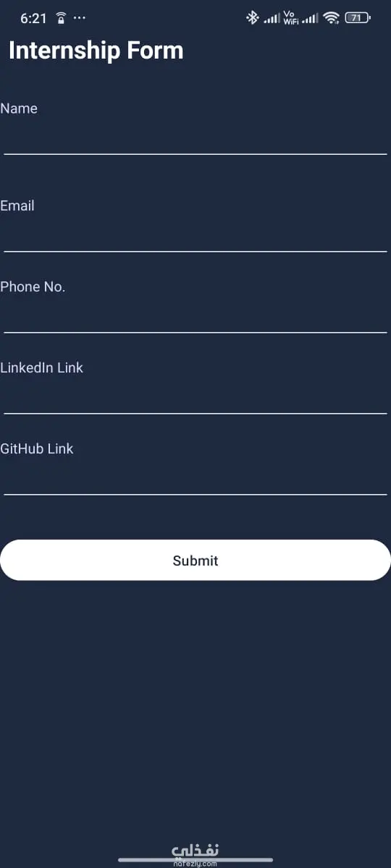Viewport: 391px width, 868px height.
Task: Focus the Phone No. input field
Action: click(x=195, y=317)
